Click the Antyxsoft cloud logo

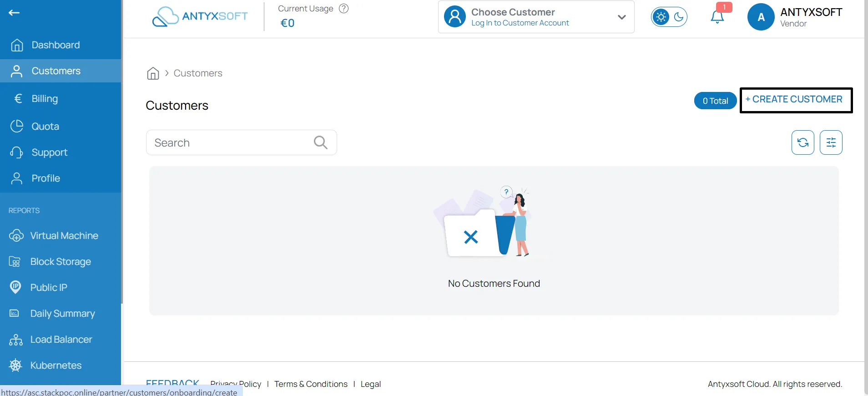pyautogui.click(x=200, y=16)
